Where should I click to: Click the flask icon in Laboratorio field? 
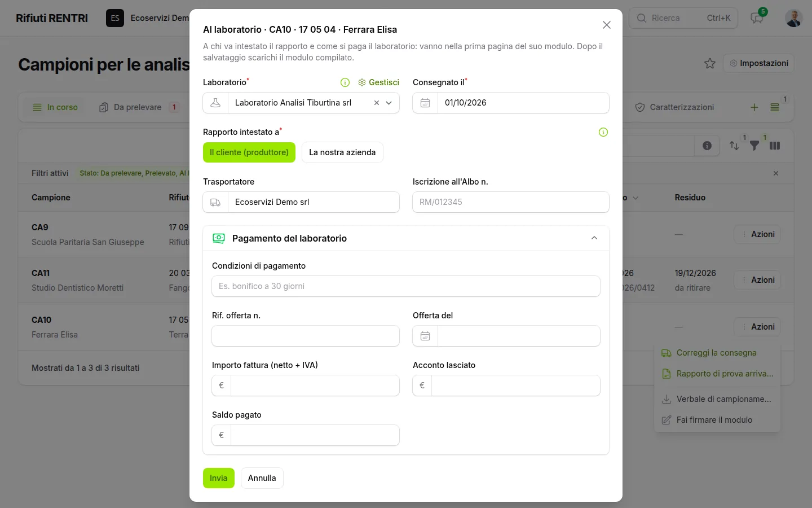[x=215, y=103]
